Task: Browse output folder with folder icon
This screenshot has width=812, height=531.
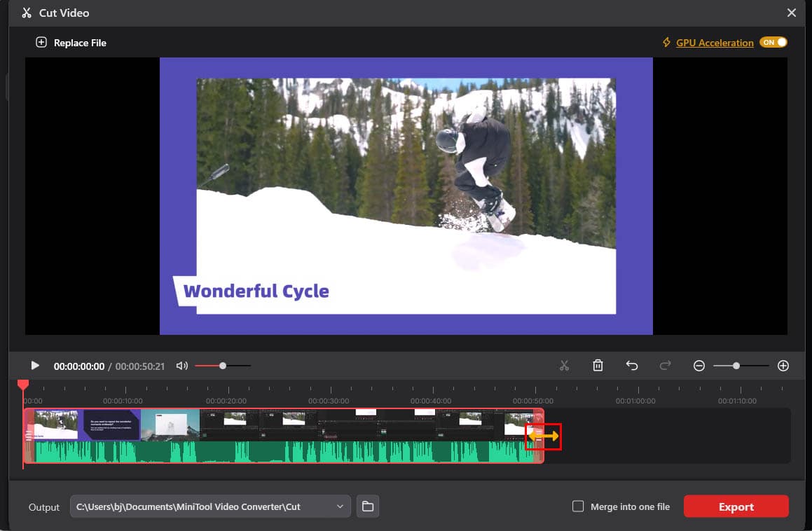Action: [368, 506]
